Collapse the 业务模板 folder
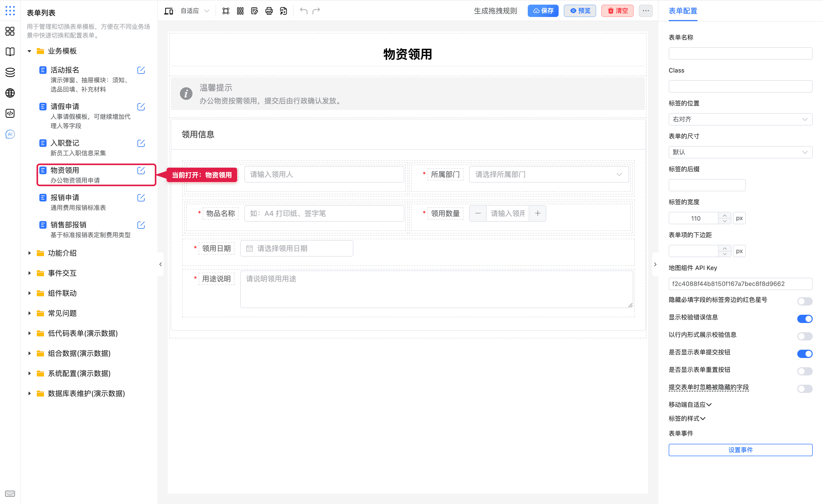 click(29, 51)
